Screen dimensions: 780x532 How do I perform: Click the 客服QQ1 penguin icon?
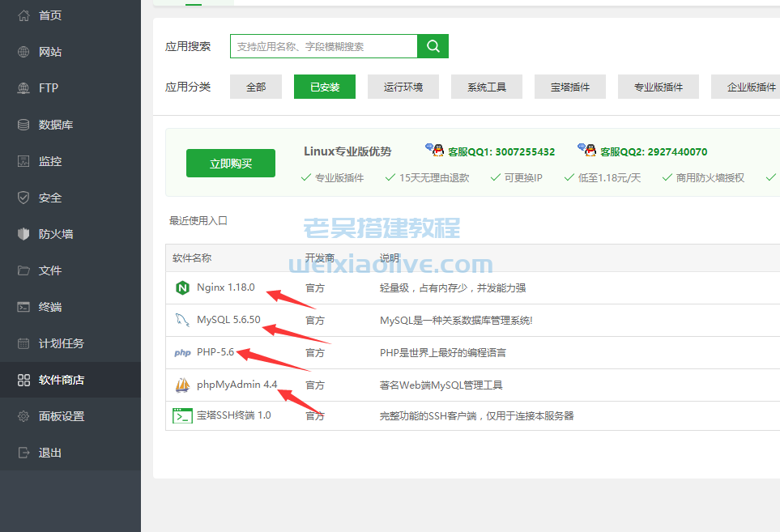click(x=435, y=151)
